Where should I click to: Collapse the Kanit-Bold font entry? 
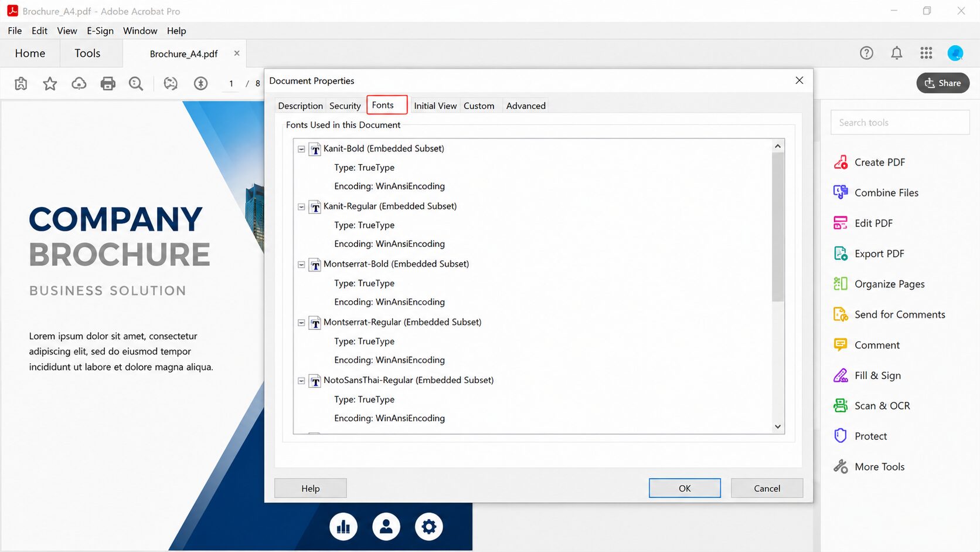(x=301, y=149)
